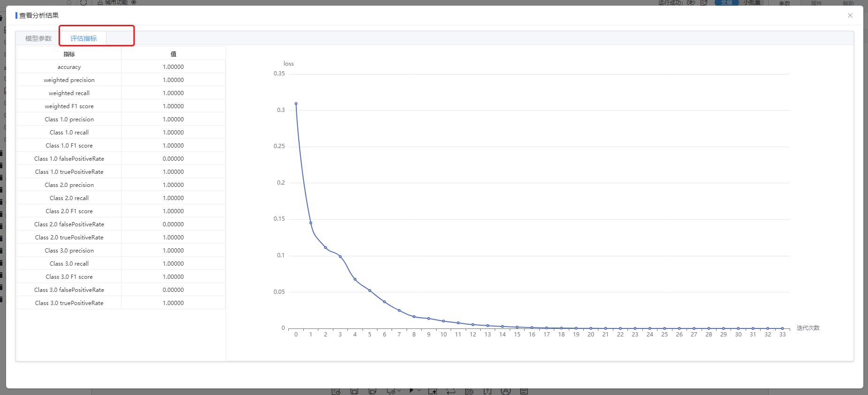
Task: Select the Class 3.0 F1 score cell
Action: coord(69,277)
